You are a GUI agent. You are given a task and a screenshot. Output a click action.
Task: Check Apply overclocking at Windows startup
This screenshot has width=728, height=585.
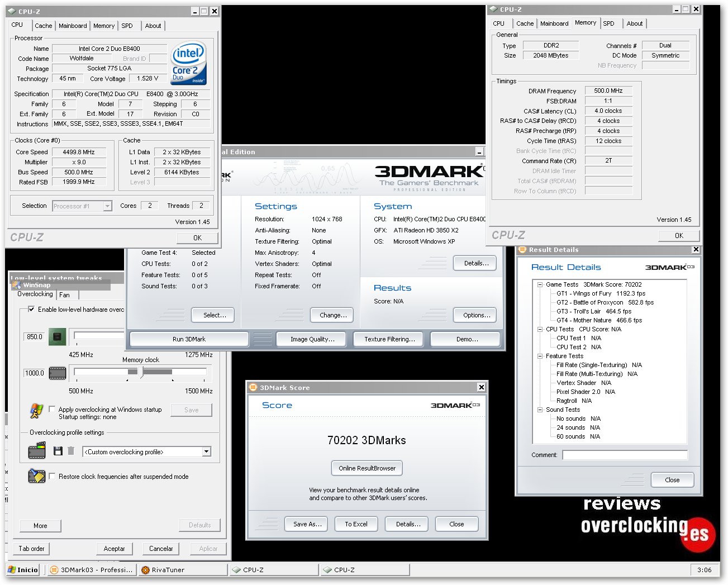click(52, 409)
